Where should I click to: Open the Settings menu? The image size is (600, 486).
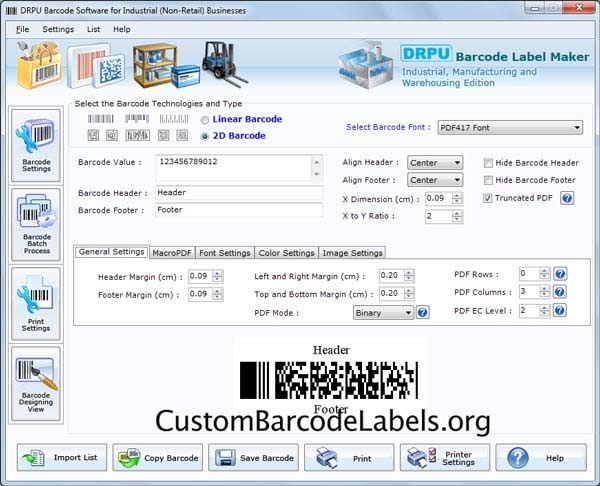[x=58, y=29]
